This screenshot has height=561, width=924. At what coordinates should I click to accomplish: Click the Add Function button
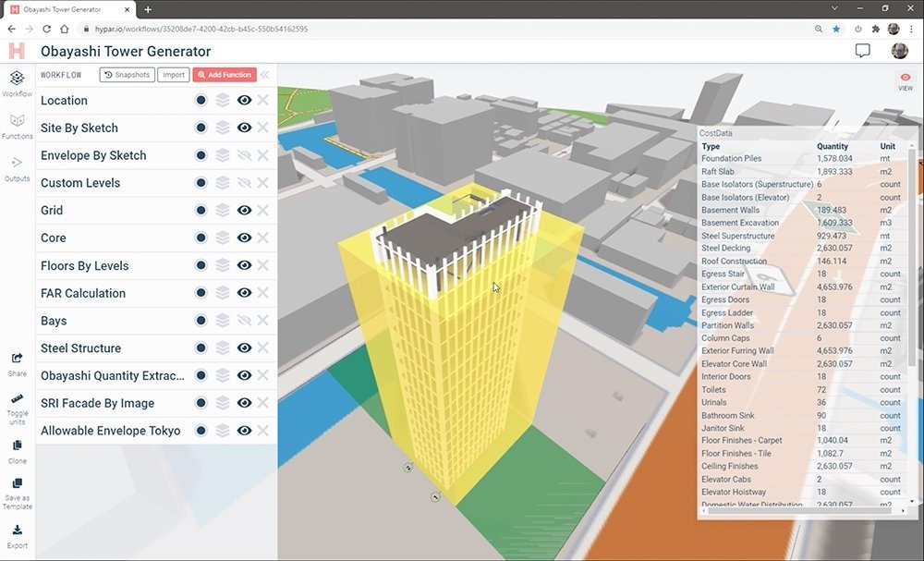(x=225, y=75)
